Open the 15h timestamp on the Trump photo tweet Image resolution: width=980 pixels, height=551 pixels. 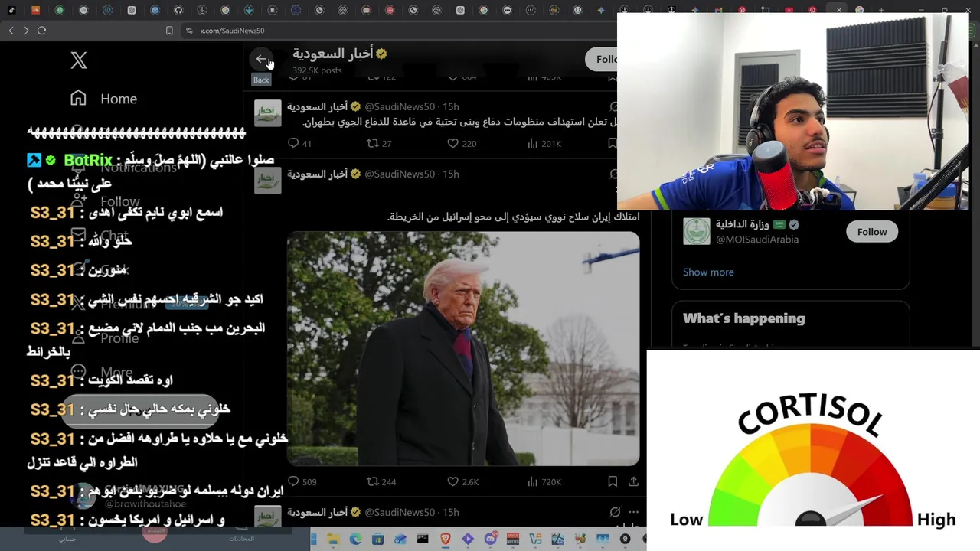[x=451, y=174]
